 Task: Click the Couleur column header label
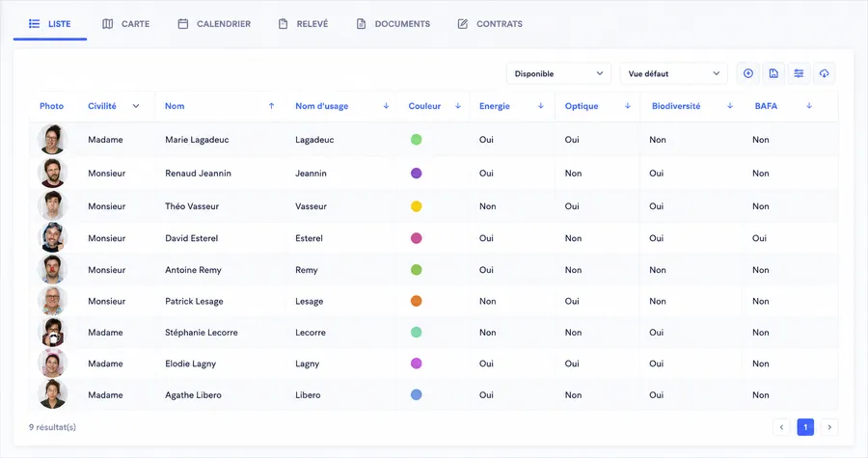pyautogui.click(x=424, y=106)
